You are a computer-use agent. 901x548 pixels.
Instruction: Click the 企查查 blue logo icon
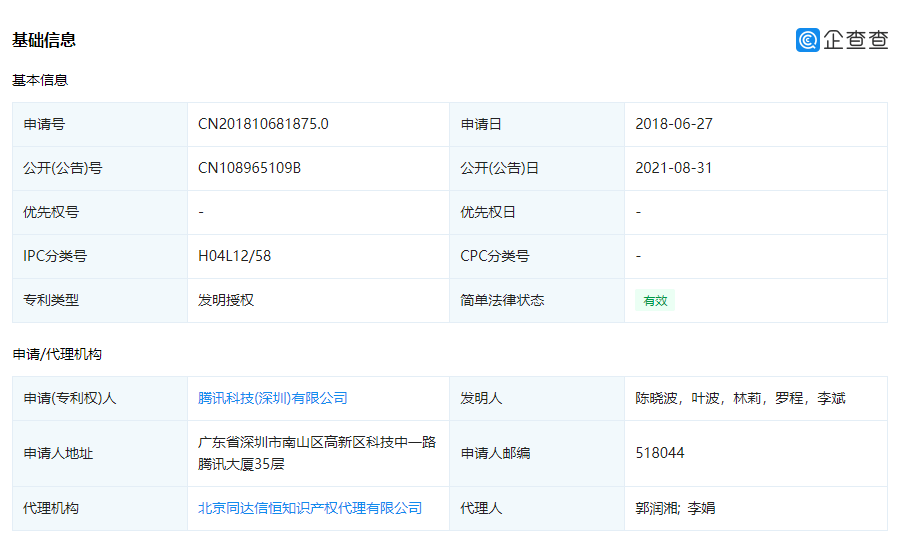(808, 40)
